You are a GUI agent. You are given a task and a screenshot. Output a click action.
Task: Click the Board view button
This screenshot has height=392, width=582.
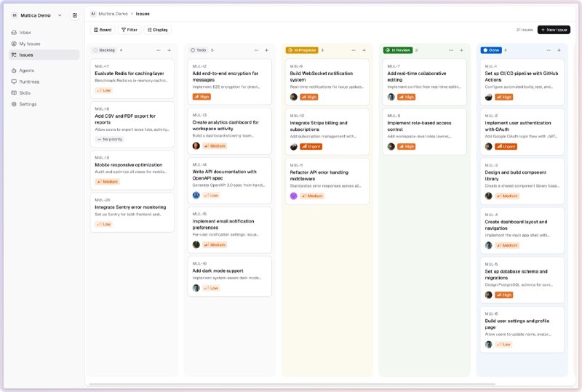(x=103, y=30)
